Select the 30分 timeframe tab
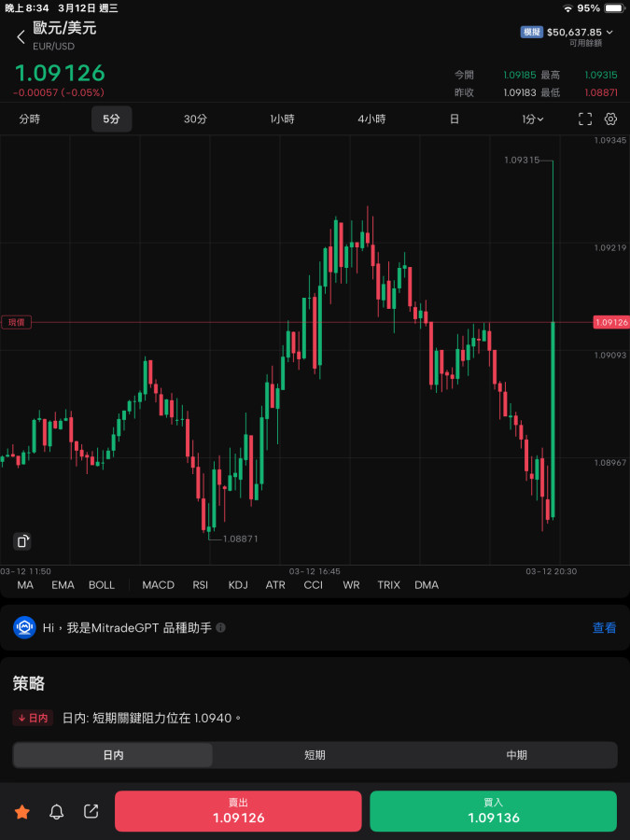Image resolution: width=630 pixels, height=840 pixels. click(x=195, y=119)
